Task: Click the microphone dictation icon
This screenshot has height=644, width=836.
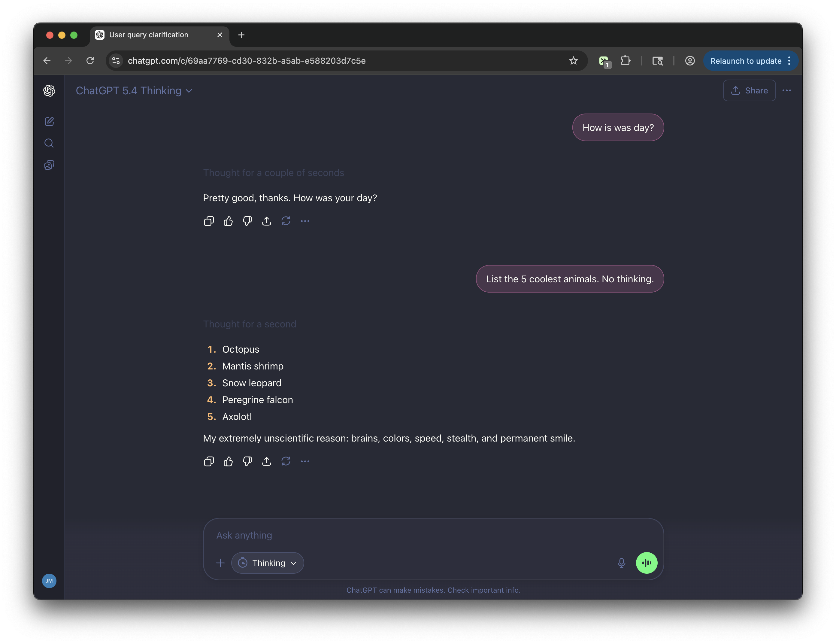Action: click(x=621, y=563)
